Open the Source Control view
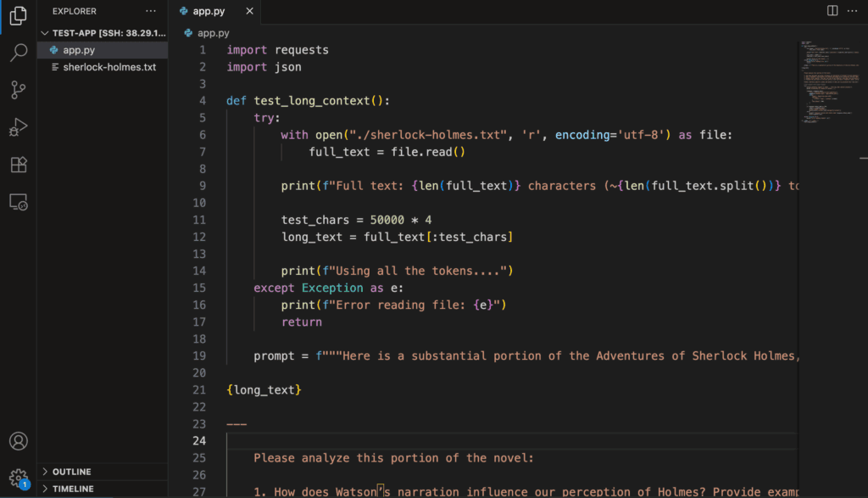 (x=18, y=90)
